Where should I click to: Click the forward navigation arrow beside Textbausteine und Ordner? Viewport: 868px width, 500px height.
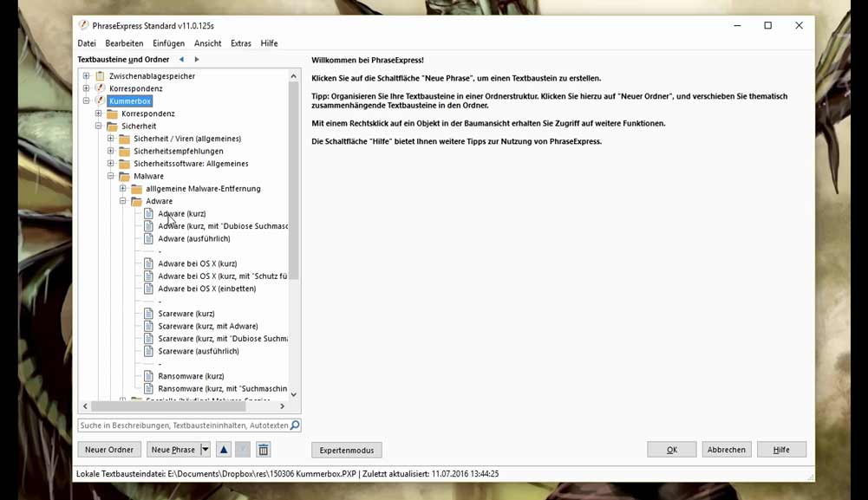tap(197, 59)
